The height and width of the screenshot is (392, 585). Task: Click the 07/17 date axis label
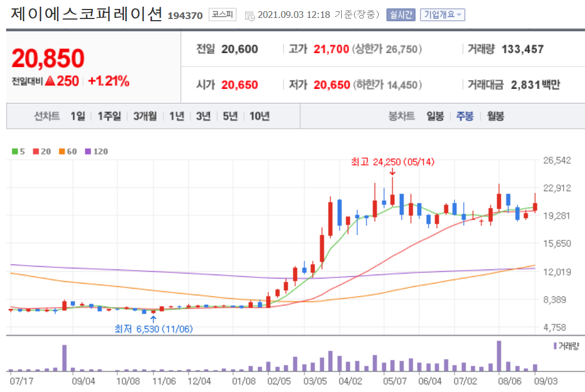[x=21, y=381]
